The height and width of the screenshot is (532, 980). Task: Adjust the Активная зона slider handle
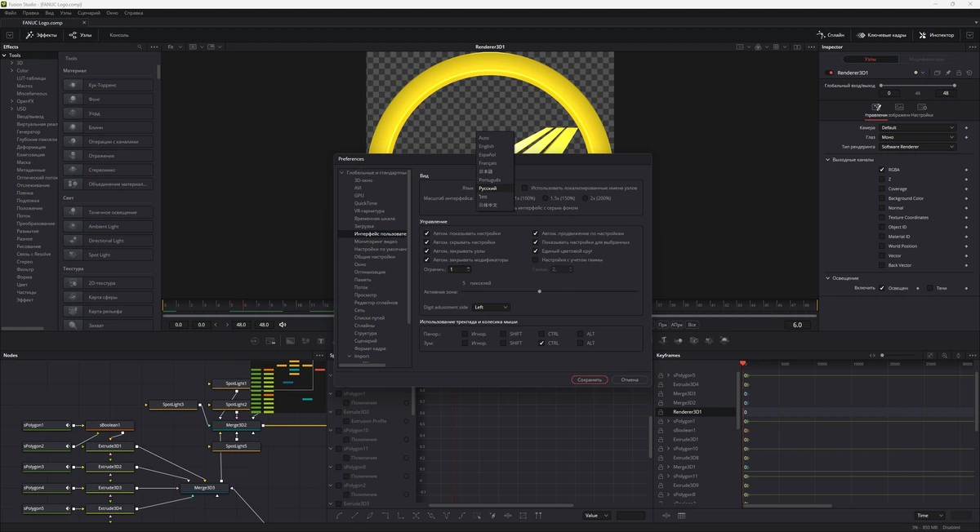[x=539, y=290]
